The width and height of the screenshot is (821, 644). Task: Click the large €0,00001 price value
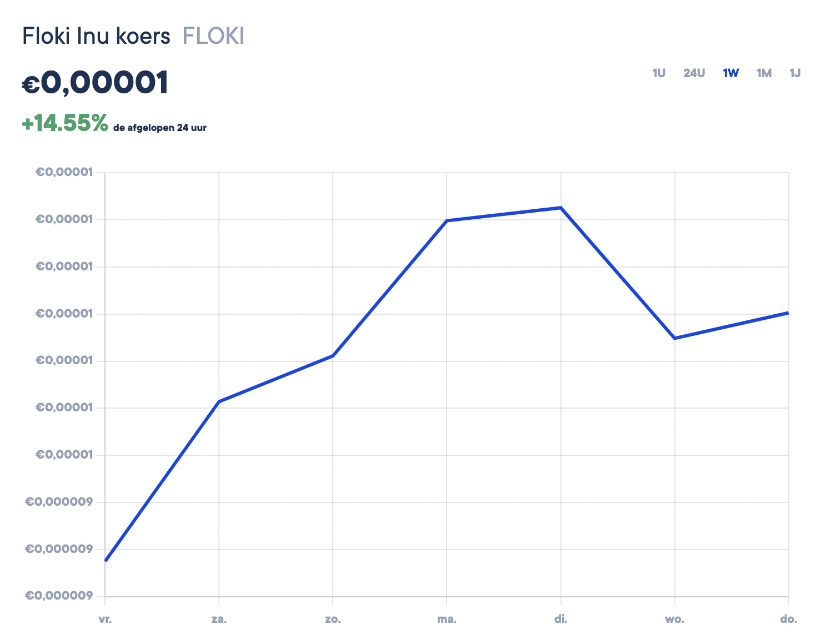click(95, 83)
